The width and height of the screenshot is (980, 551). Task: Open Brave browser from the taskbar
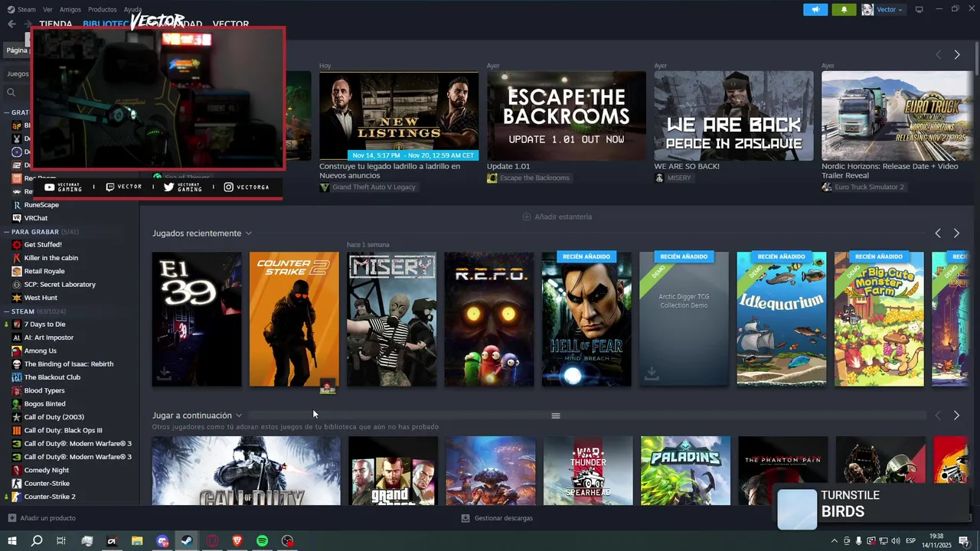[237, 541]
